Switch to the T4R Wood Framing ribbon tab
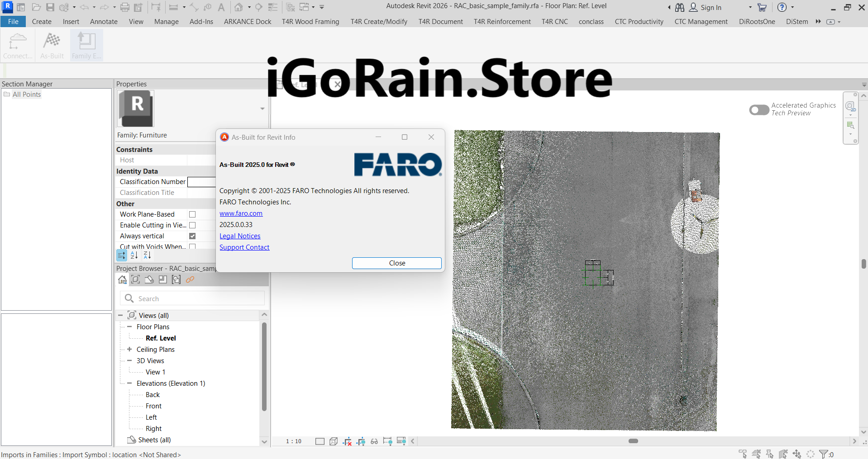The height and width of the screenshot is (459, 868). click(x=310, y=21)
